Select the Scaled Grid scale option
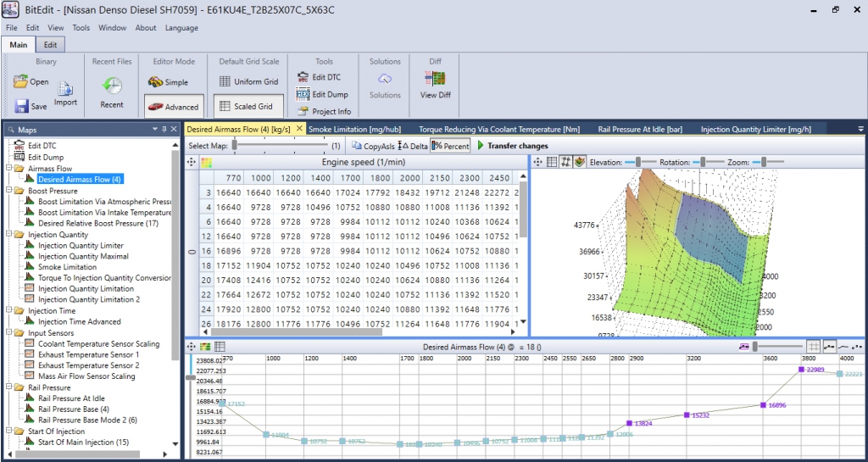 [x=248, y=106]
